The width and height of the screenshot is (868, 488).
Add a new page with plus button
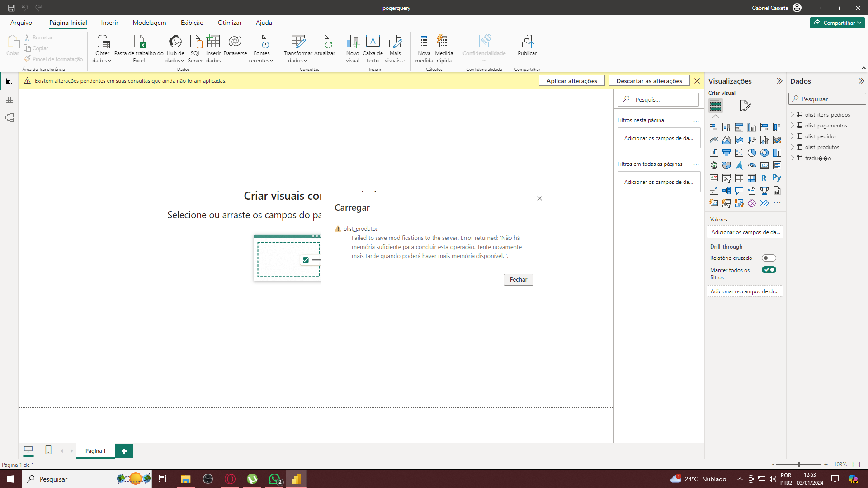pyautogui.click(x=124, y=451)
